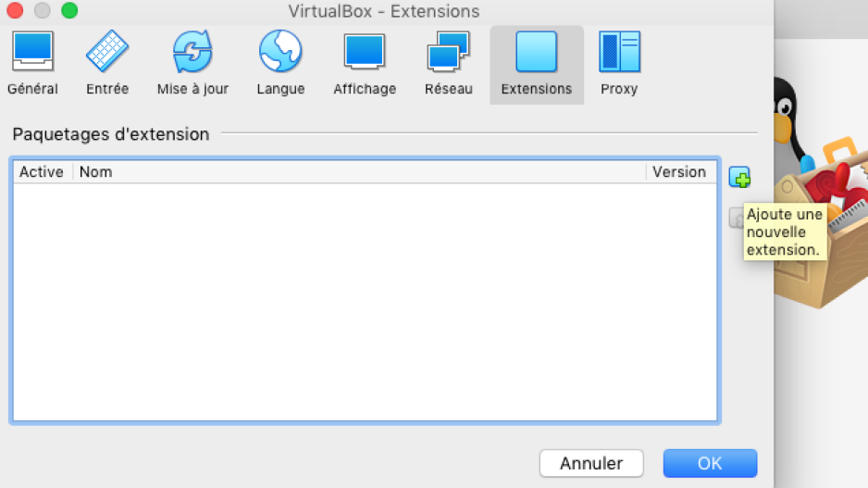This screenshot has width=868, height=488.
Task: Select the Extensions tab
Action: [x=537, y=66]
